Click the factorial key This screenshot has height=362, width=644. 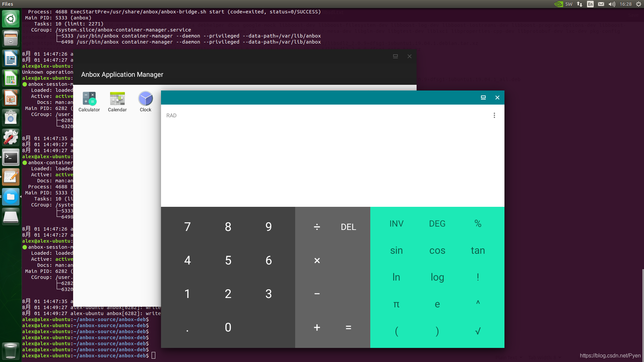tap(478, 277)
